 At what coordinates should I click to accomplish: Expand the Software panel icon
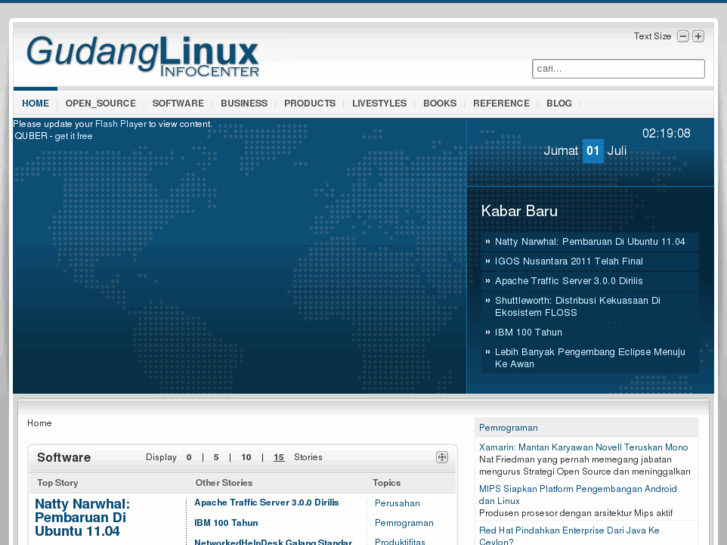tap(441, 457)
